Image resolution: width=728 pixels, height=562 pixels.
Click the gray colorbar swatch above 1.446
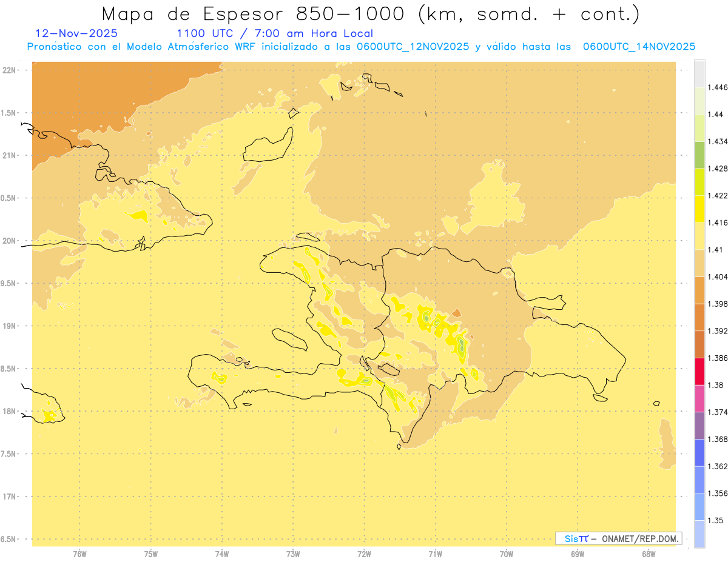coord(699,73)
